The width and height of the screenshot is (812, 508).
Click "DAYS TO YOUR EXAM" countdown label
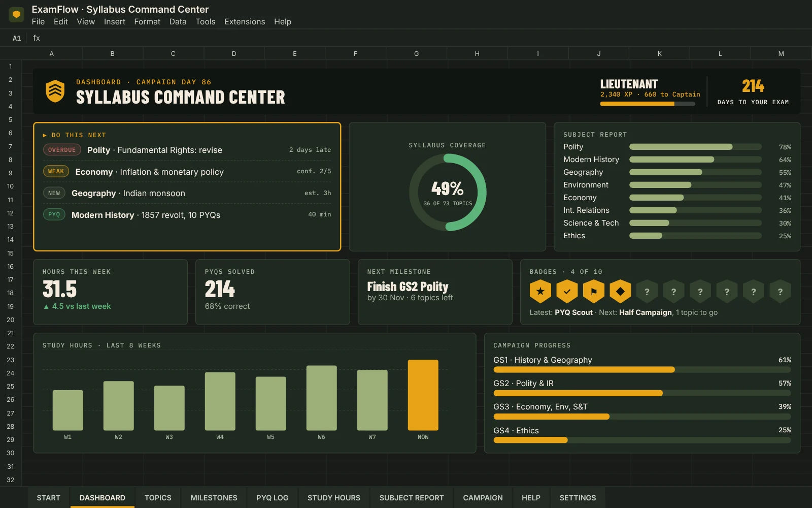753,102
